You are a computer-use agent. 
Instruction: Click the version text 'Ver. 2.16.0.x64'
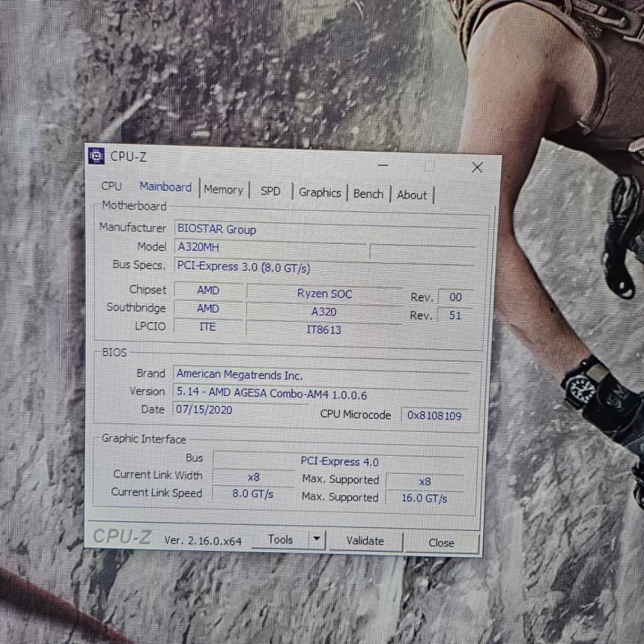pyautogui.click(x=203, y=540)
